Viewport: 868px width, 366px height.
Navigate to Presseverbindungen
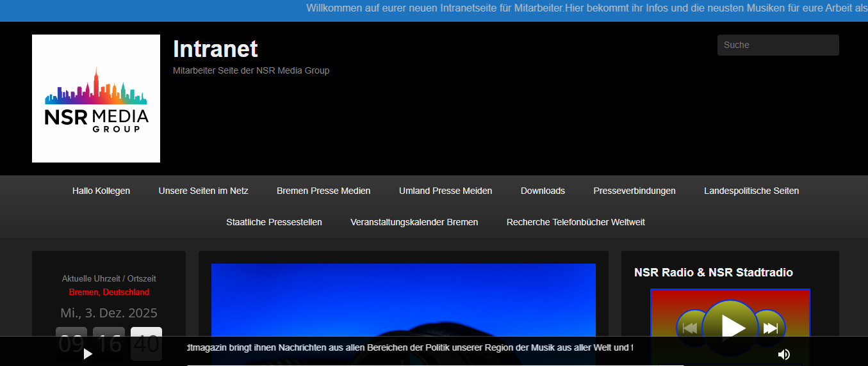pos(634,191)
